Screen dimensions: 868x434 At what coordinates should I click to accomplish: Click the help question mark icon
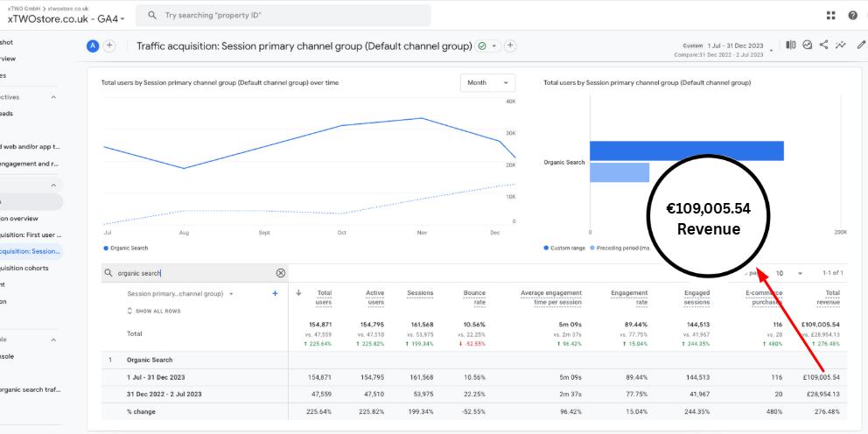coord(853,16)
